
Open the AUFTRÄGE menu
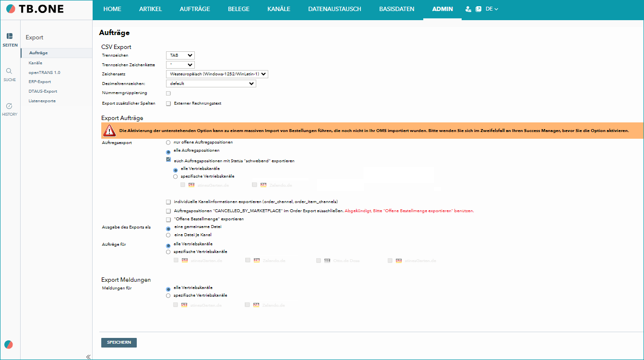tap(195, 9)
